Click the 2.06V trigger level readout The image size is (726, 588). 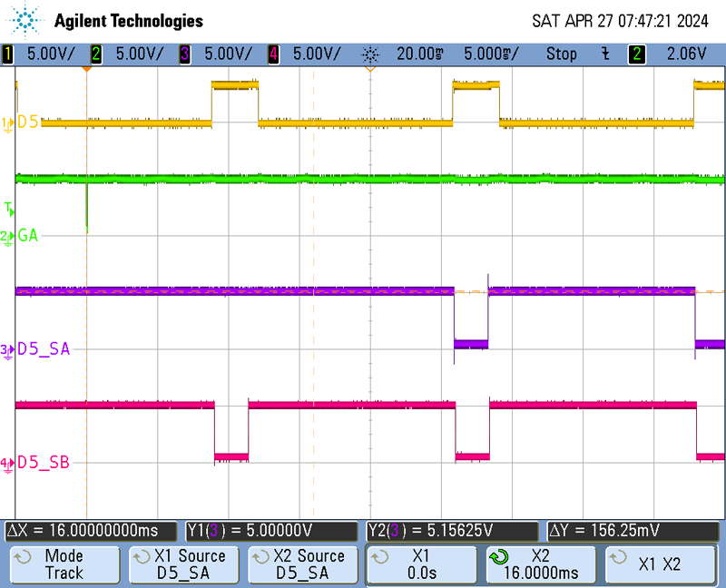click(x=685, y=54)
